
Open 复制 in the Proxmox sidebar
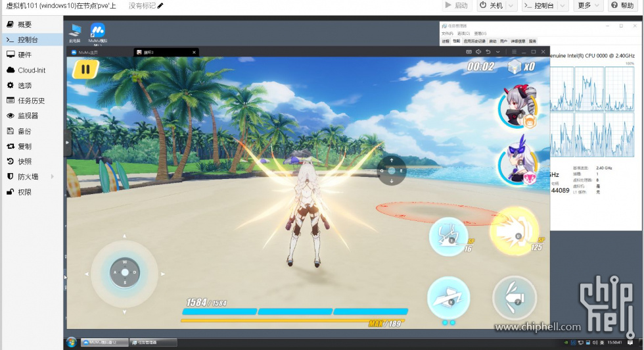[32, 146]
